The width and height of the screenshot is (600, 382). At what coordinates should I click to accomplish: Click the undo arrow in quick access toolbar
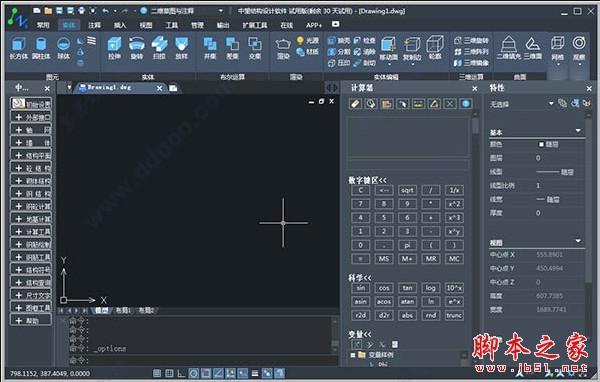point(105,11)
